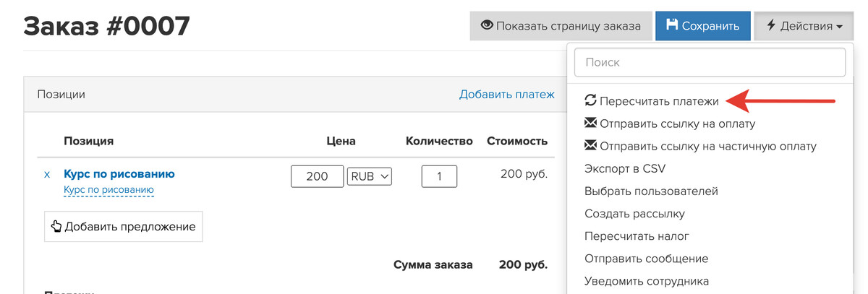Open the Действия dropdown caret

coord(839,27)
